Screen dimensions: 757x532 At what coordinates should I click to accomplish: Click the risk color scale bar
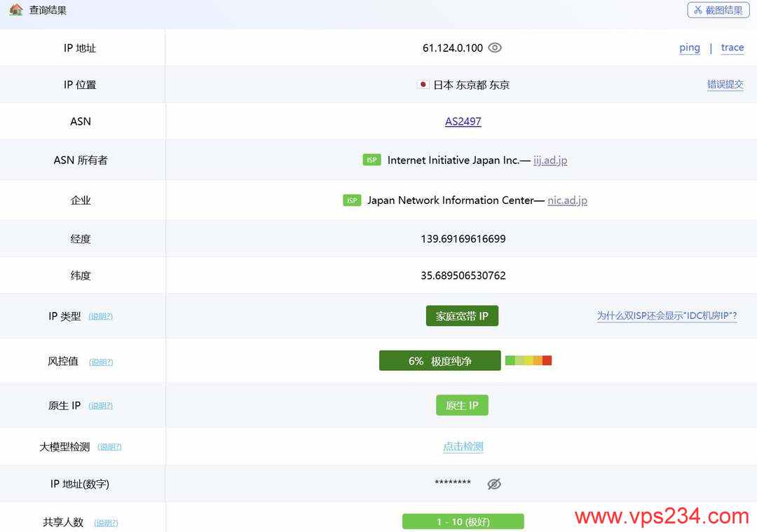[x=528, y=360]
